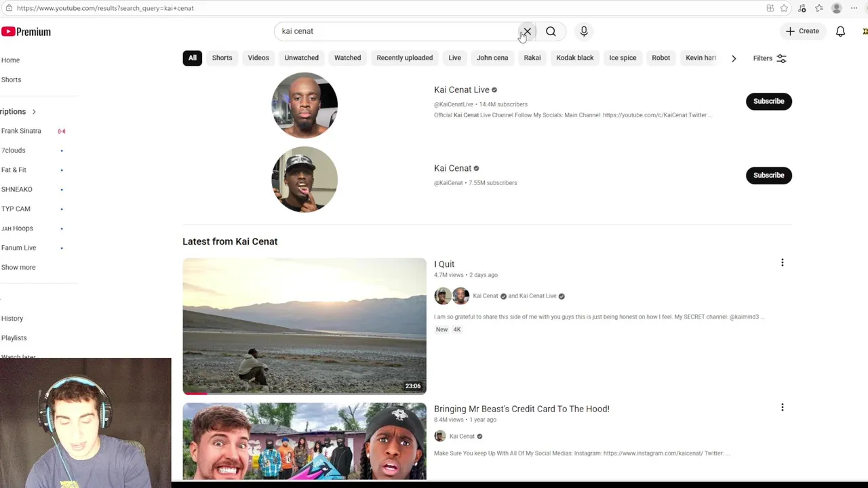Open the SHNEAKO subscription
The image size is (868, 488).
pos(16,189)
